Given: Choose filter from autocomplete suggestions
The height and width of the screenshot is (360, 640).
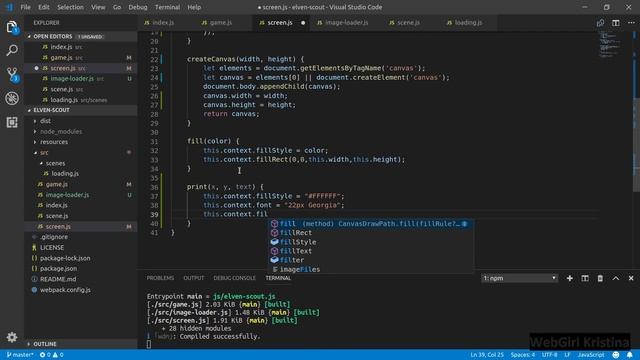Looking at the screenshot, I should (371, 260).
